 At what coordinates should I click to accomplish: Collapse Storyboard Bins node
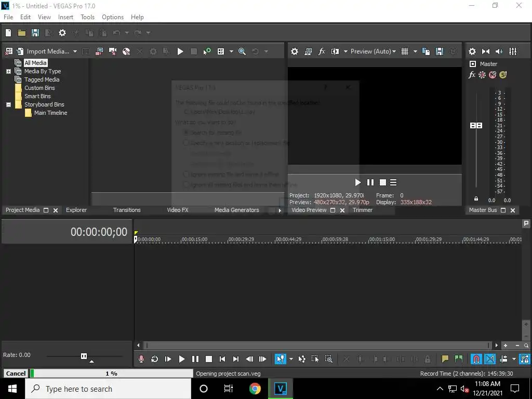(8, 104)
